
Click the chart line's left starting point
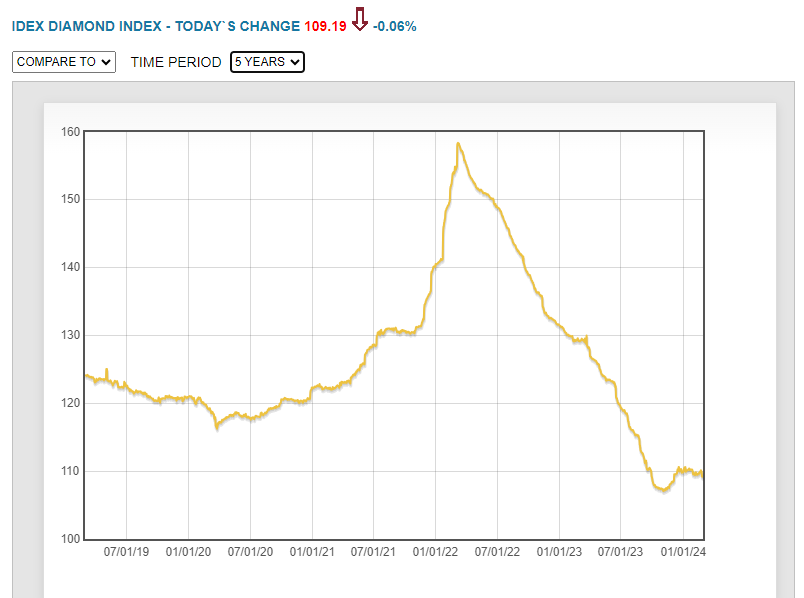pos(86,376)
